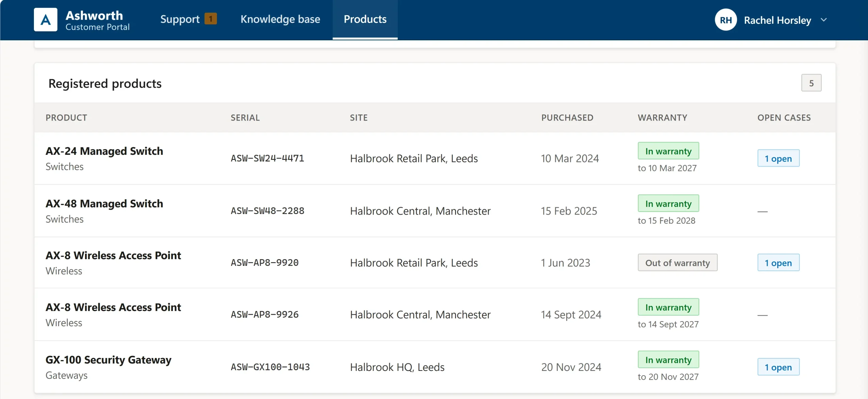Viewport: 868px width, 399px height.
Task: Click the Gateways category label
Action: (x=66, y=375)
